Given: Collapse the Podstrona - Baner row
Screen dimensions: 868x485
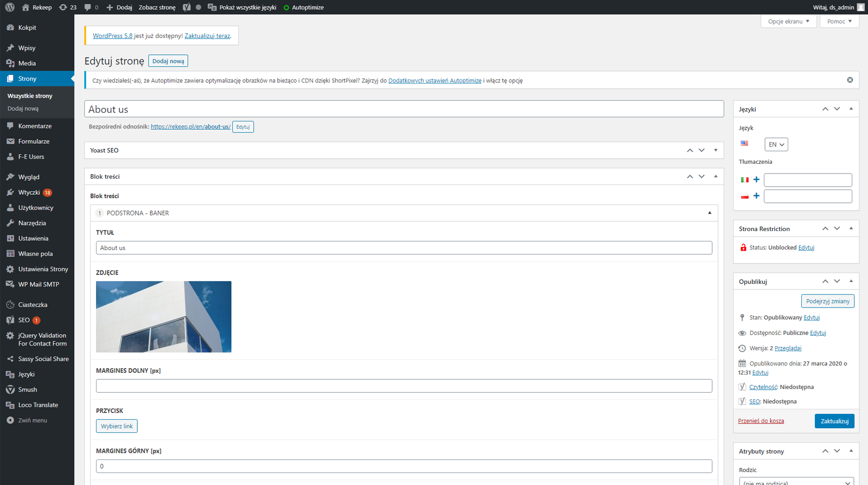Looking at the screenshot, I should pos(709,213).
